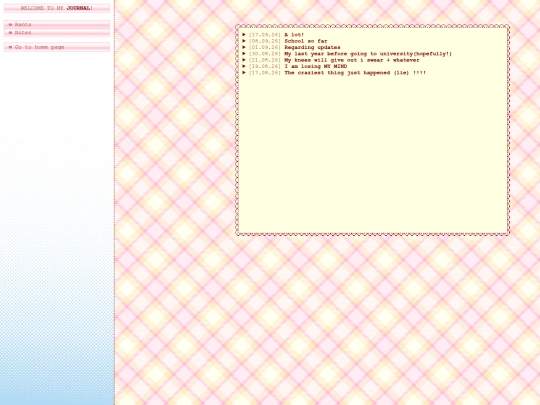Expand the triangle for the 19.08.26 entry
The width and height of the screenshot is (540, 405).
tap(244, 66)
